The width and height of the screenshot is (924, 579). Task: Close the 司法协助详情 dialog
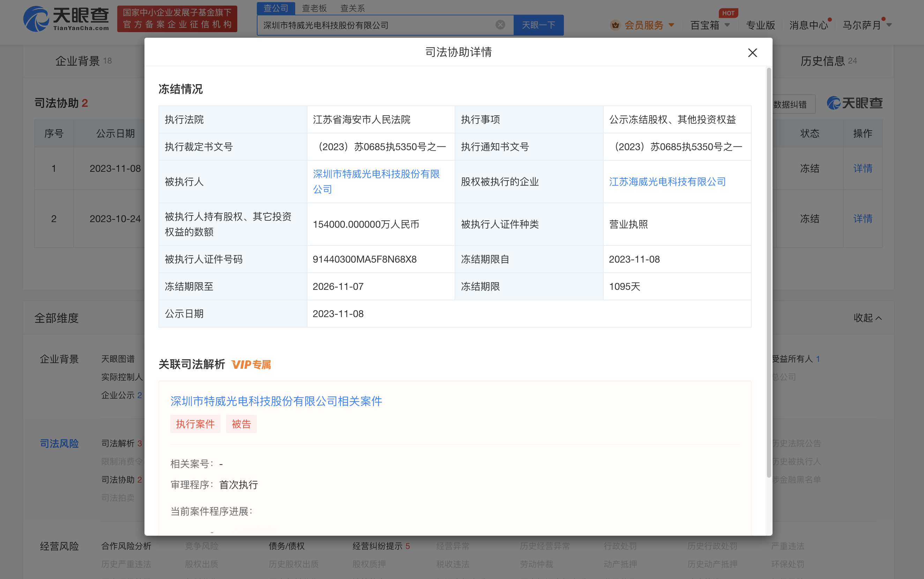click(x=752, y=53)
